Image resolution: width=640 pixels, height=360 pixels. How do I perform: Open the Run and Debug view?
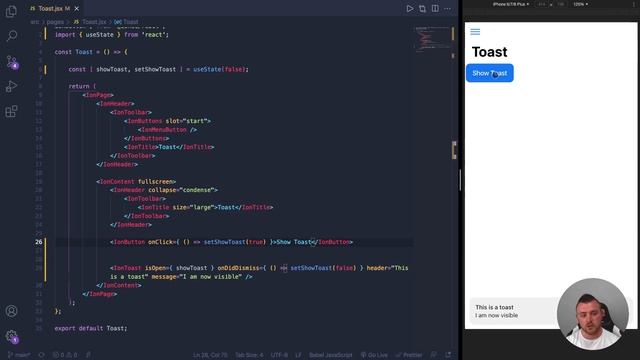click(x=11, y=87)
